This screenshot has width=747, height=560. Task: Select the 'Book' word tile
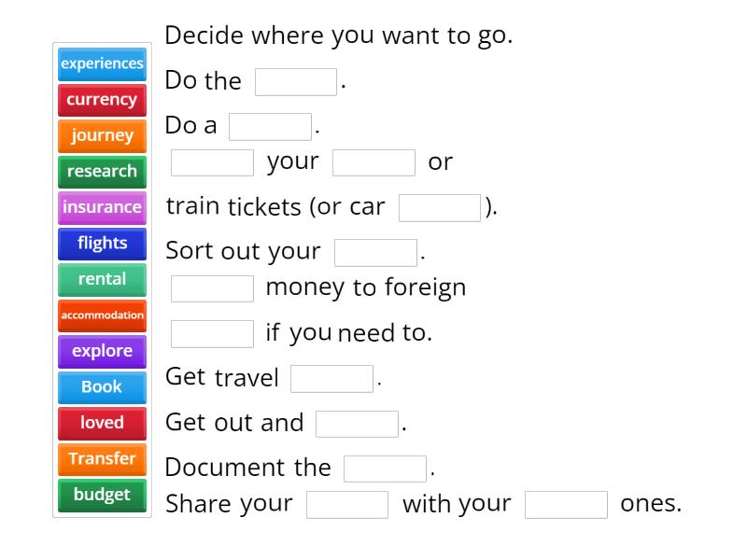(x=102, y=387)
